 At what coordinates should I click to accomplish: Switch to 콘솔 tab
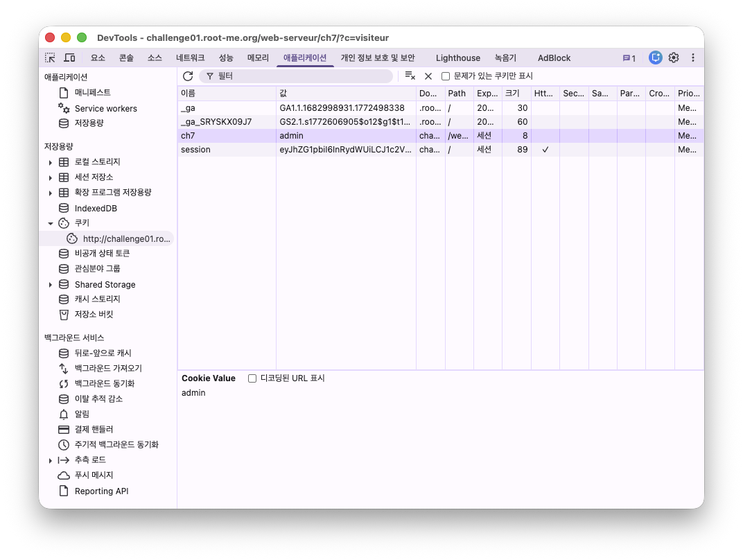coord(126,58)
